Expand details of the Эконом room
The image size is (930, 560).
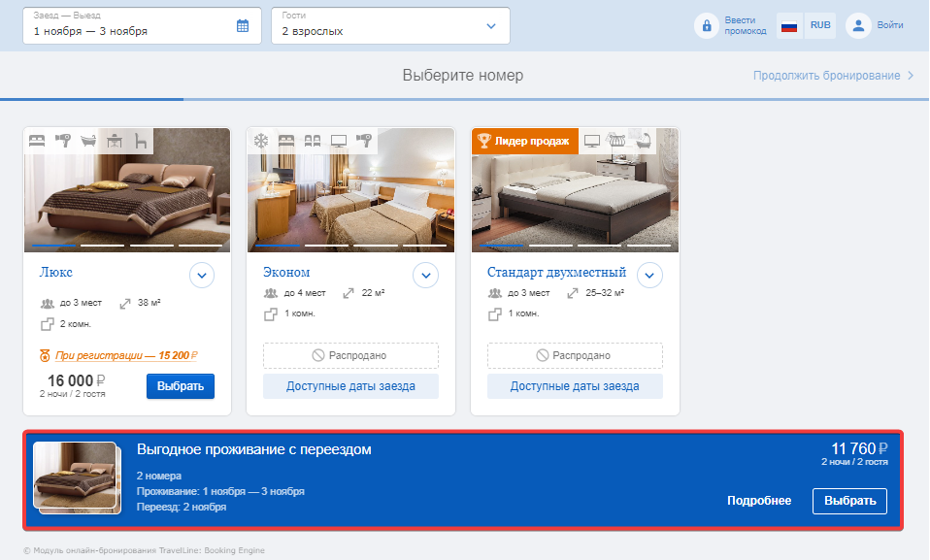pyautogui.click(x=426, y=276)
